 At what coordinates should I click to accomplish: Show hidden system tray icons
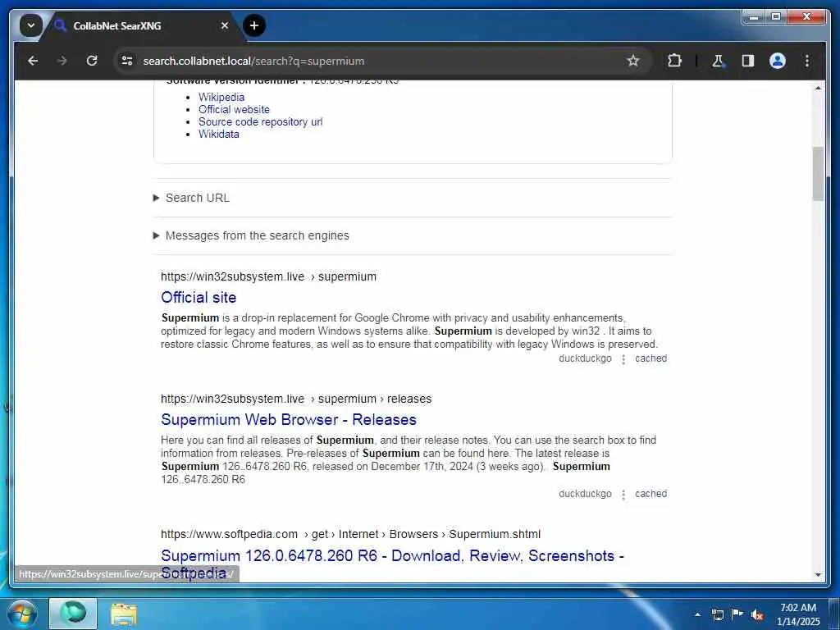[697, 614]
